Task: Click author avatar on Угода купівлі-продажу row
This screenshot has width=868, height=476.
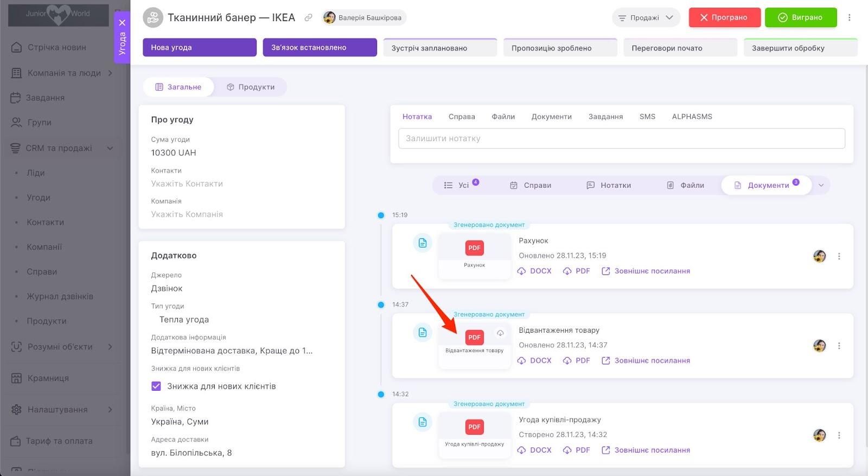Action: pos(819,435)
